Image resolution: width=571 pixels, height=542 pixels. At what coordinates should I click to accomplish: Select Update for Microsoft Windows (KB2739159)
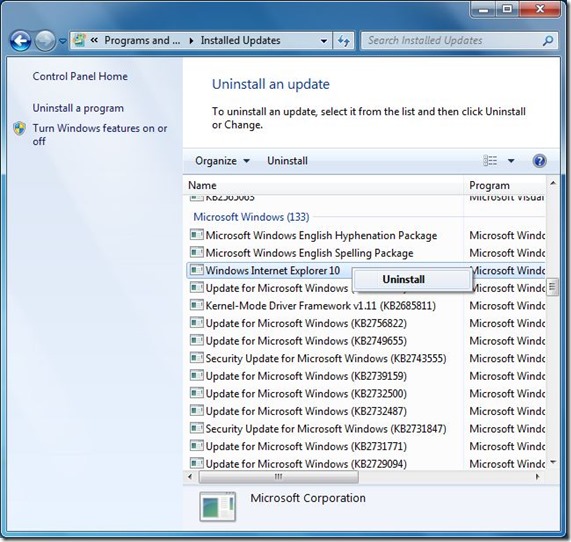pyautogui.click(x=306, y=376)
